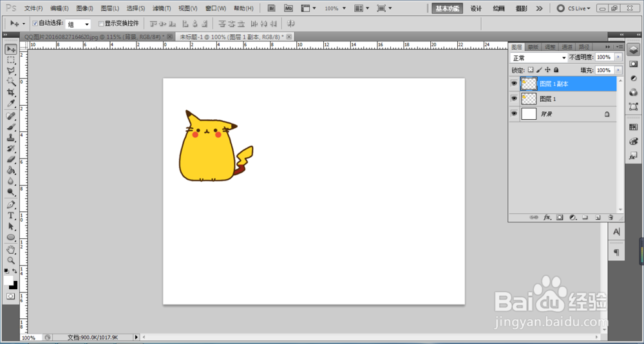Swap foreground and background colors
644x344 pixels.
(x=15, y=271)
